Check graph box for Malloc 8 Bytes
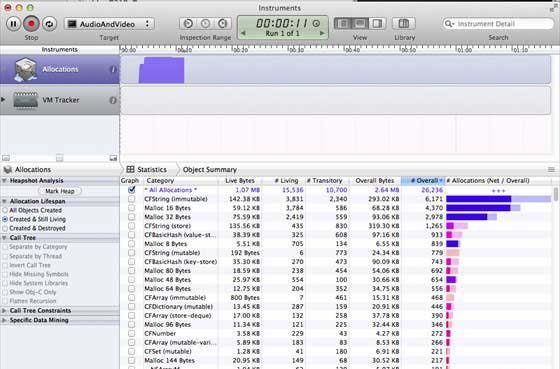The height and width of the screenshot is (369, 560). click(131, 244)
